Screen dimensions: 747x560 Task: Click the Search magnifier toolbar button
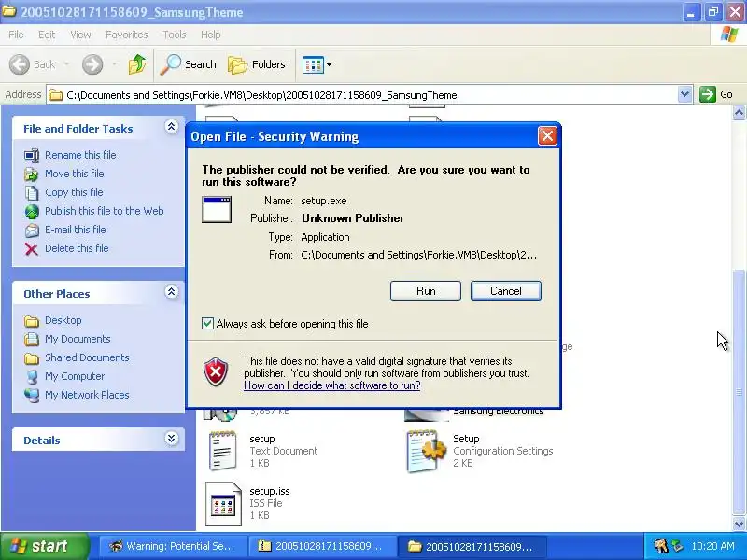click(189, 64)
